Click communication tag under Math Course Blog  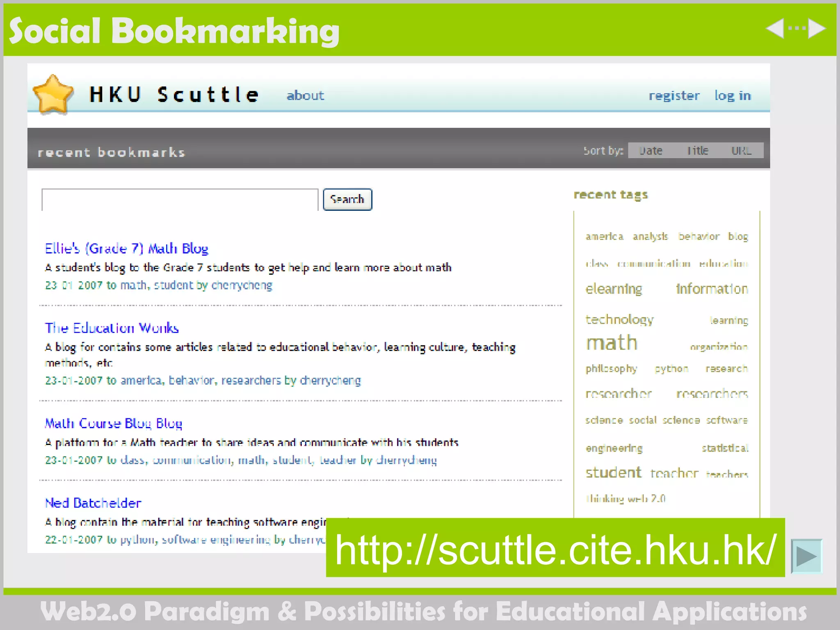tap(192, 460)
